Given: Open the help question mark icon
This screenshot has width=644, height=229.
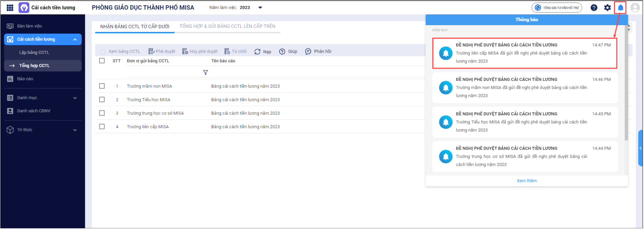Looking at the screenshot, I should (594, 8).
